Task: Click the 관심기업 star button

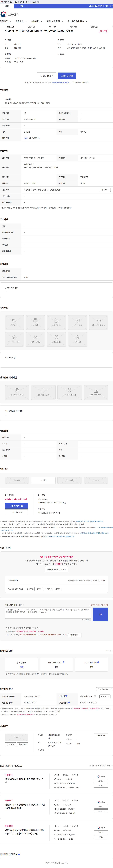Action: (x=10, y=744)
